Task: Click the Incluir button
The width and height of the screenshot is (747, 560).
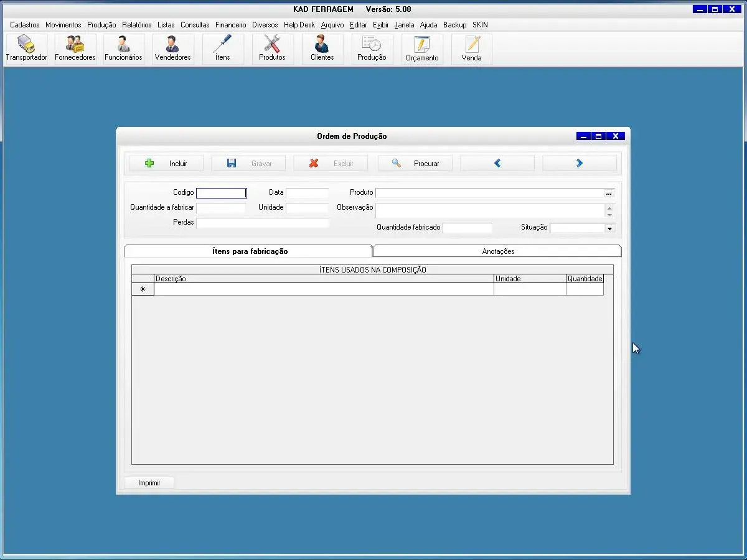Action: coord(166,164)
